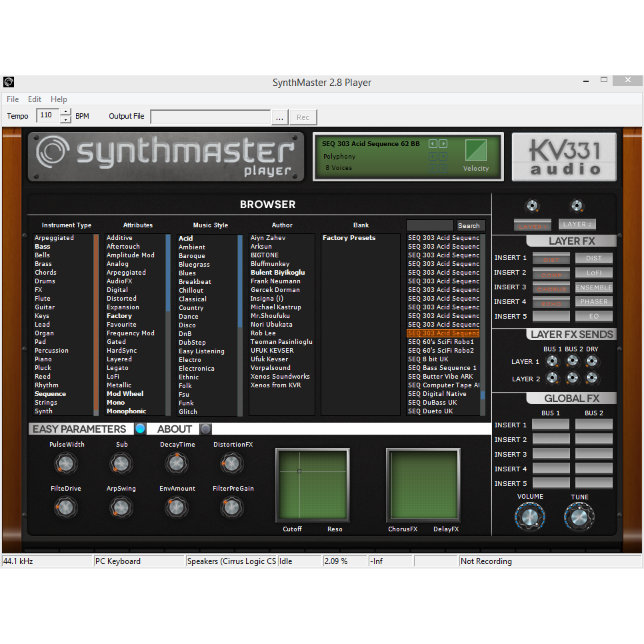Click the Search button in the browser

[x=469, y=225]
